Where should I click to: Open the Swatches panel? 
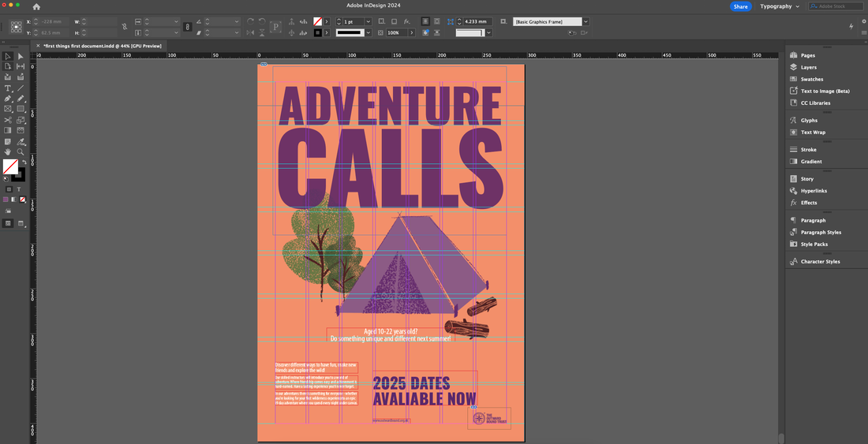pos(811,79)
